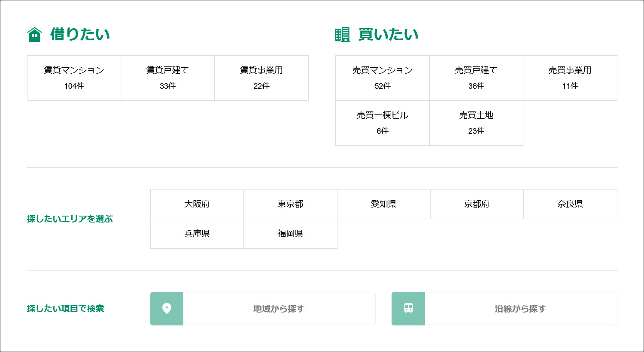The width and height of the screenshot is (644, 352).
Task: Pick 京都府 as search area
Action: (477, 204)
